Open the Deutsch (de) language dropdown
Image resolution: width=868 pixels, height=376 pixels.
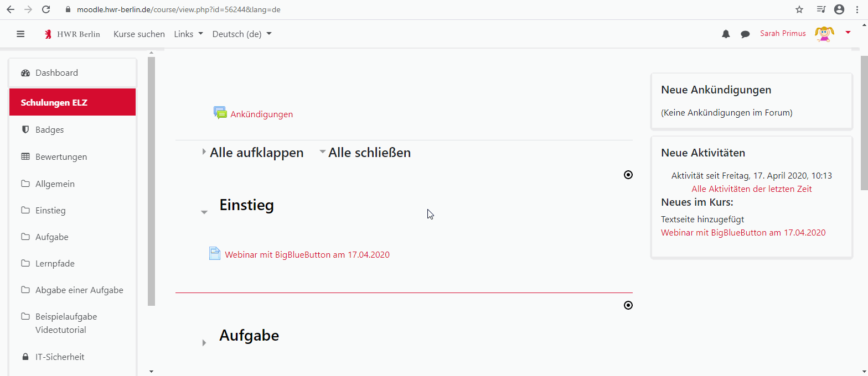click(242, 34)
